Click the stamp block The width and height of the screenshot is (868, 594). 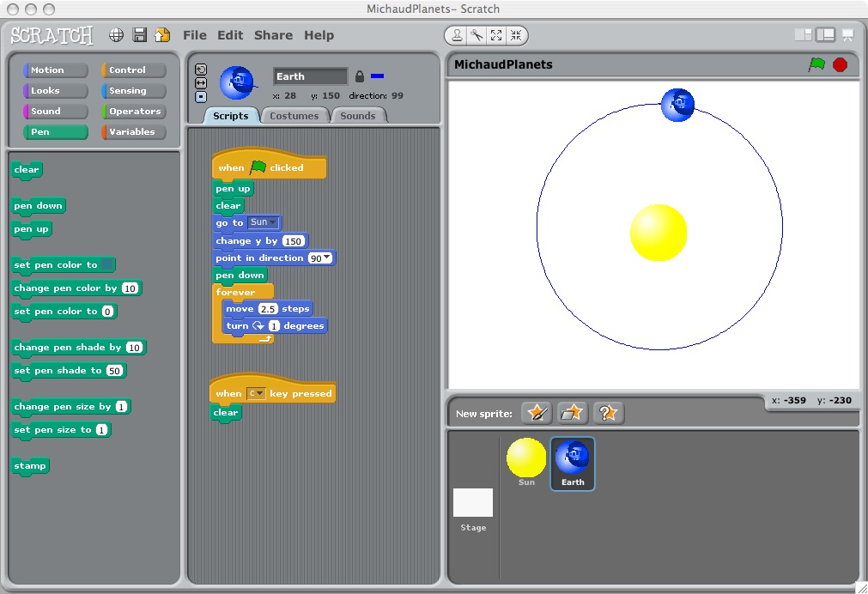tap(30, 466)
